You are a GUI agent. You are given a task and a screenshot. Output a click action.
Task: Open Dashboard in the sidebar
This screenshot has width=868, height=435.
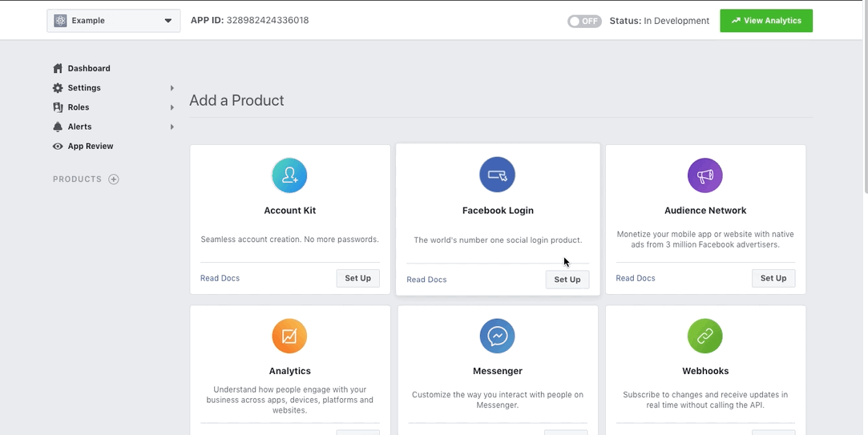(89, 68)
